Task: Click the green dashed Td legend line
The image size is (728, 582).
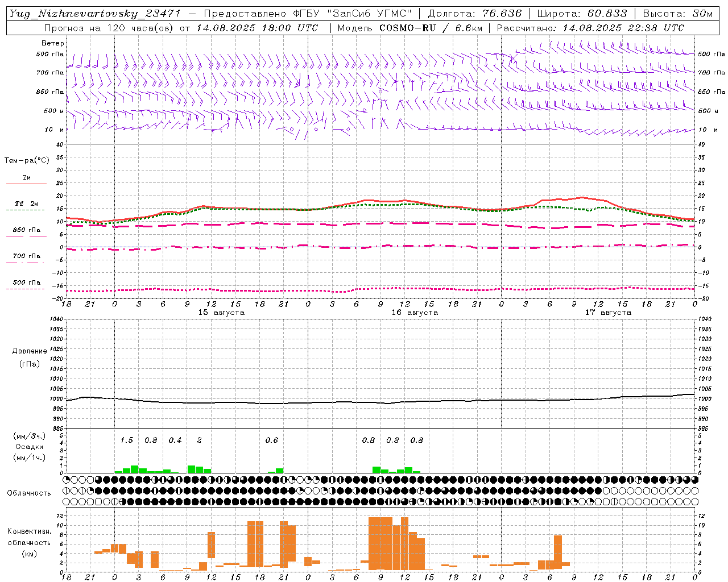Action: 25,210
